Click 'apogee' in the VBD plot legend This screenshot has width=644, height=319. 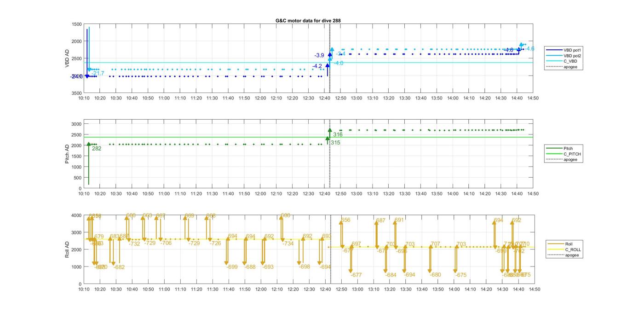(x=570, y=67)
